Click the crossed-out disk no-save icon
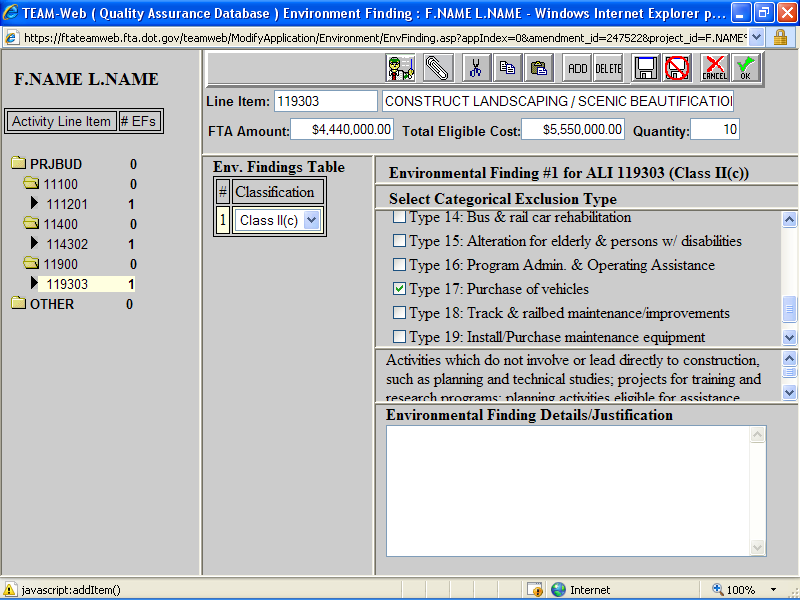 [678, 68]
